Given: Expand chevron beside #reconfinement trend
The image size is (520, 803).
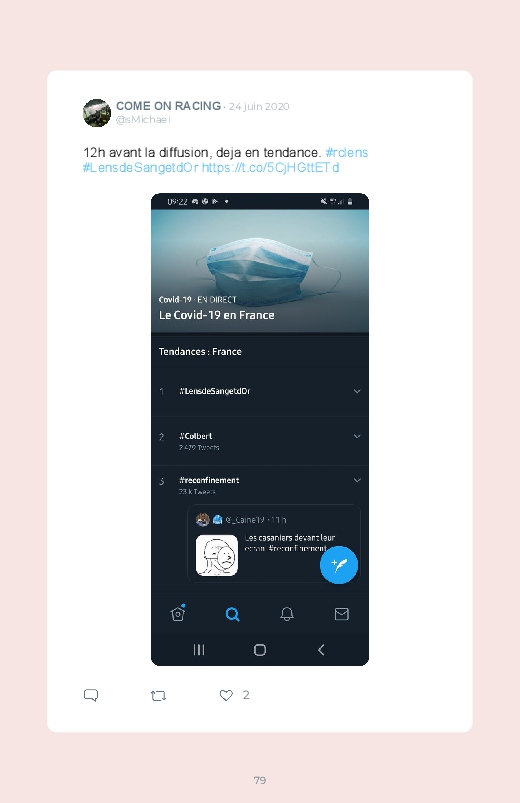Looking at the screenshot, I should tap(357, 480).
